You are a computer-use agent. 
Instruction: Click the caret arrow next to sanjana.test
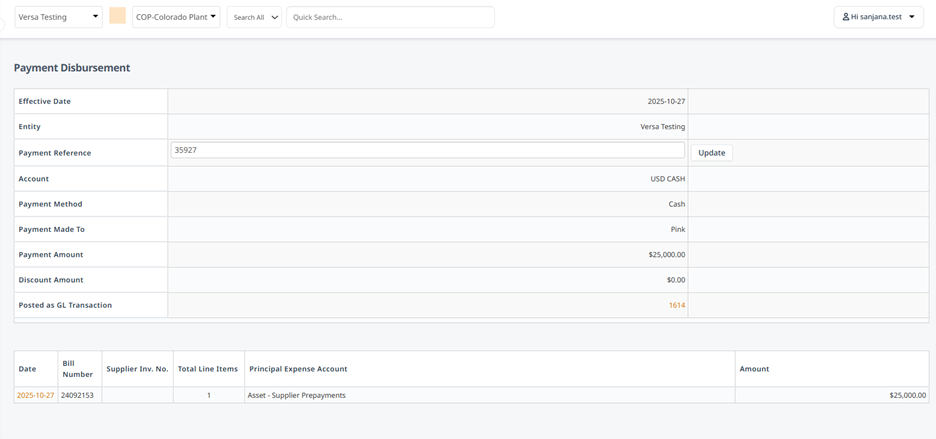912,17
